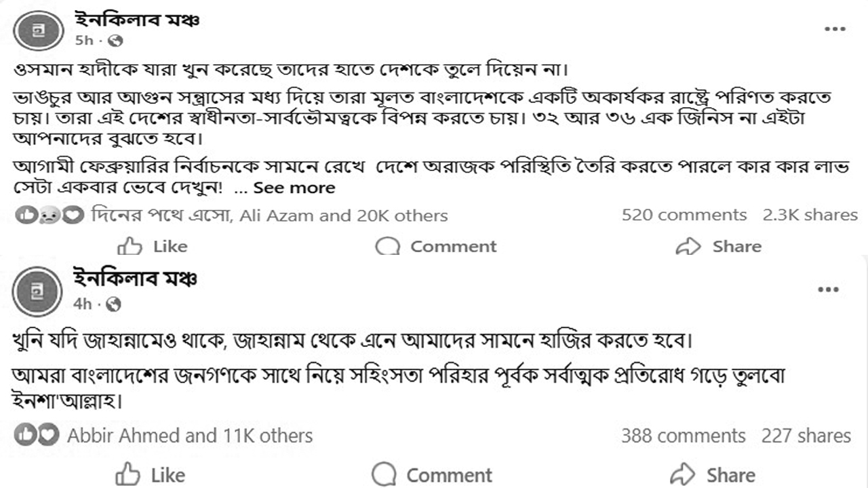Click the share arrow on first post

tap(688, 246)
